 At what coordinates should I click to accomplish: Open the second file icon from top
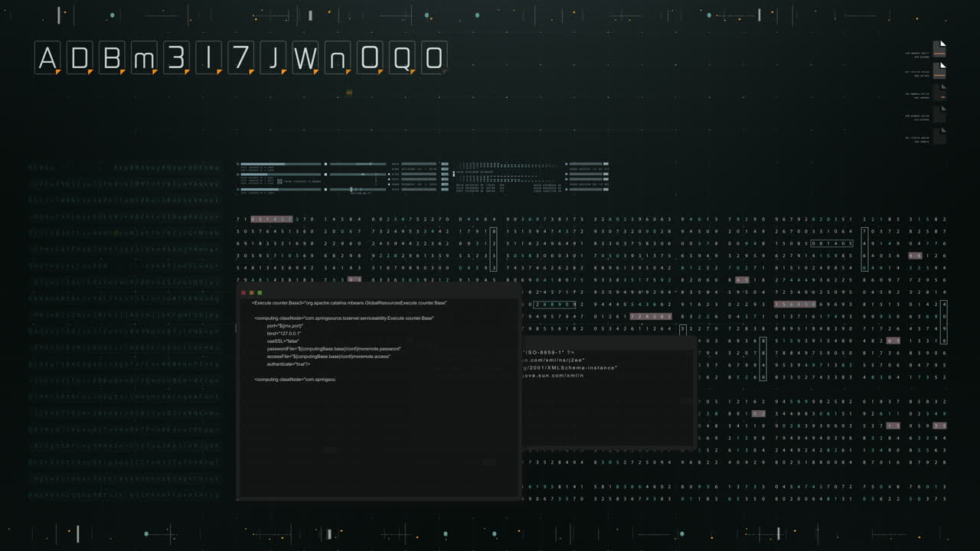pos(939,71)
